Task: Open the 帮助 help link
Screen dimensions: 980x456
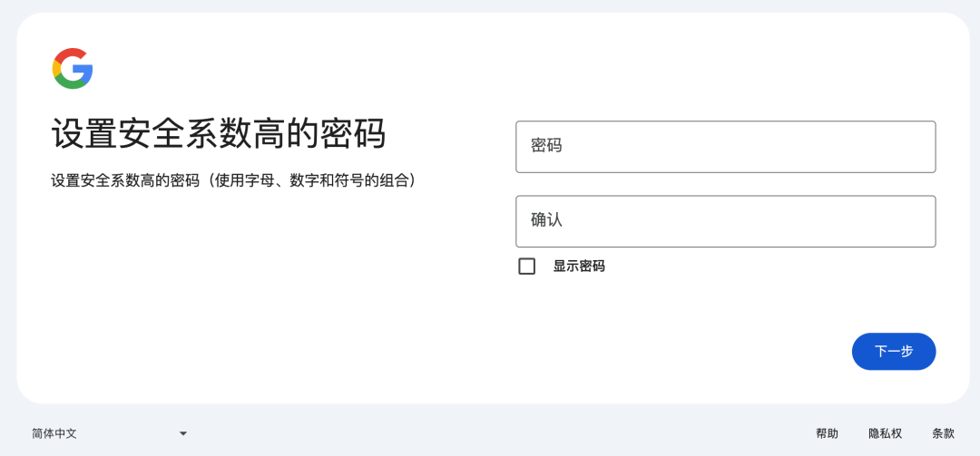Action: point(827,433)
